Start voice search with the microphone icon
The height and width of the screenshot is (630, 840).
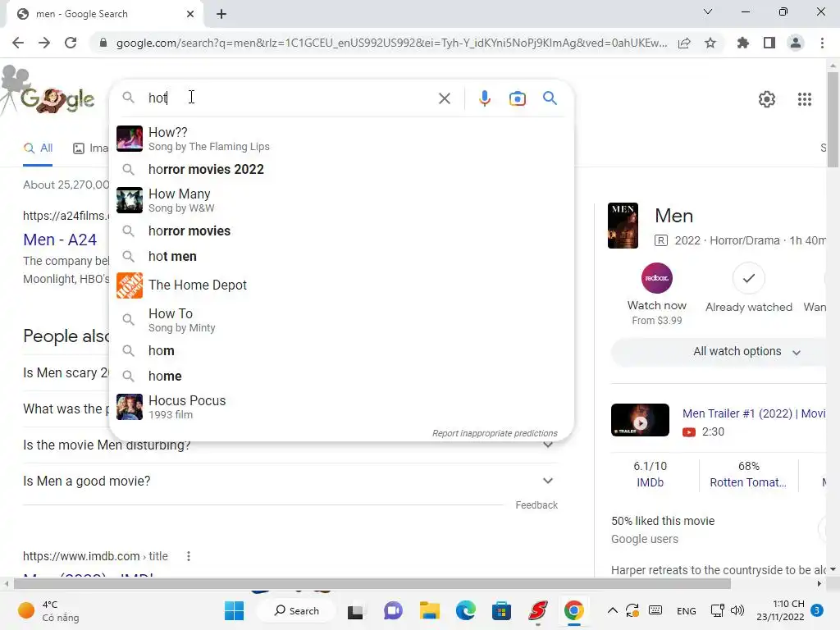(x=484, y=98)
